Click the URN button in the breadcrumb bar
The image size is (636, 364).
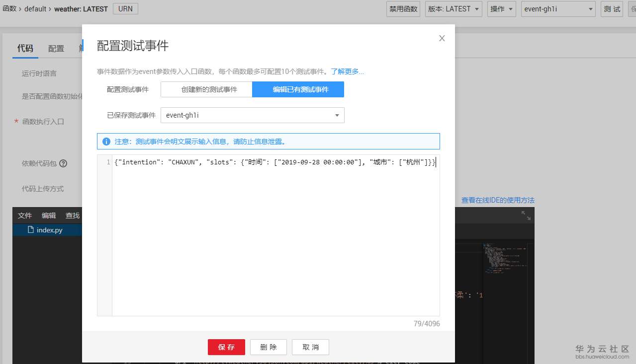click(125, 8)
